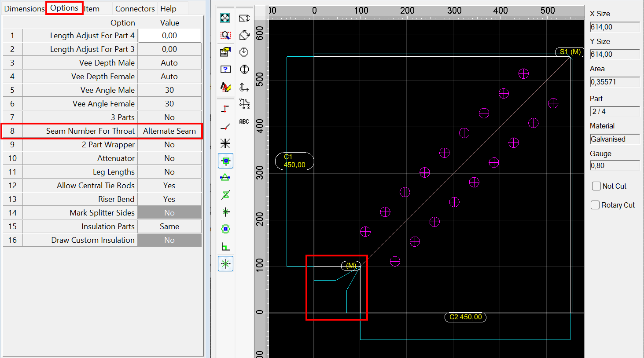Edit the Length Adjust For Part 4 value
The height and width of the screenshot is (358, 644).
[169, 35]
